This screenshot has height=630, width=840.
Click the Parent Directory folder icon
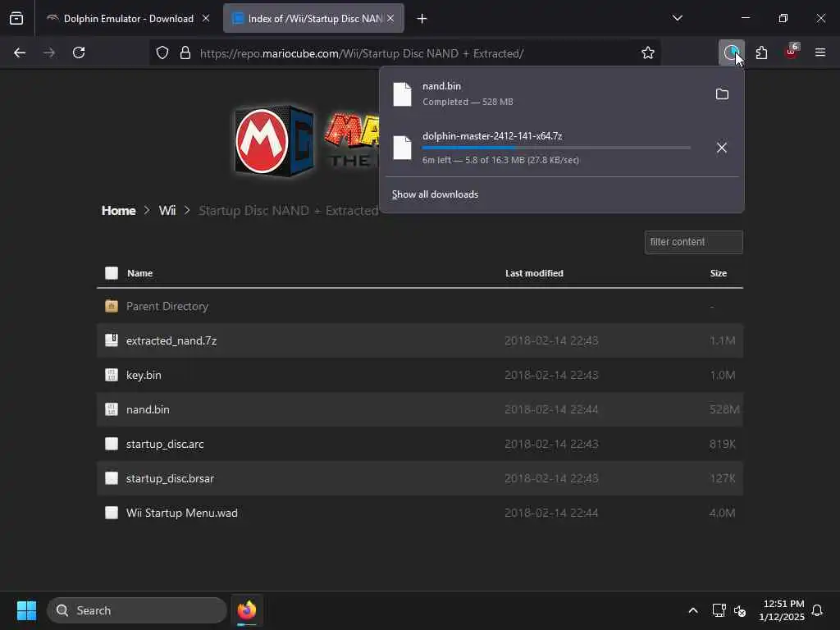pyautogui.click(x=112, y=307)
